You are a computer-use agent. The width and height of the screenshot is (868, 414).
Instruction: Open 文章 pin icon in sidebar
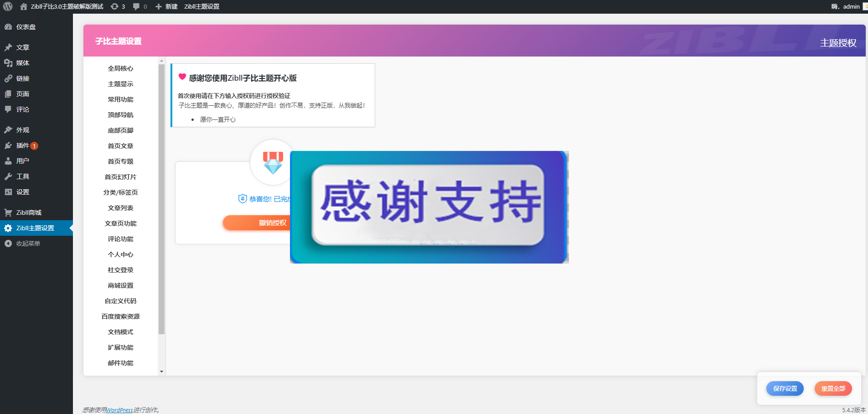8,47
